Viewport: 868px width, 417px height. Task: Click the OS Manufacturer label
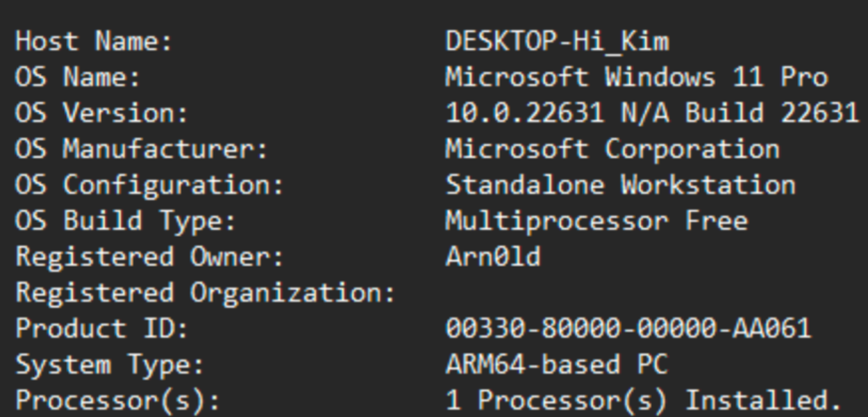[142, 149]
